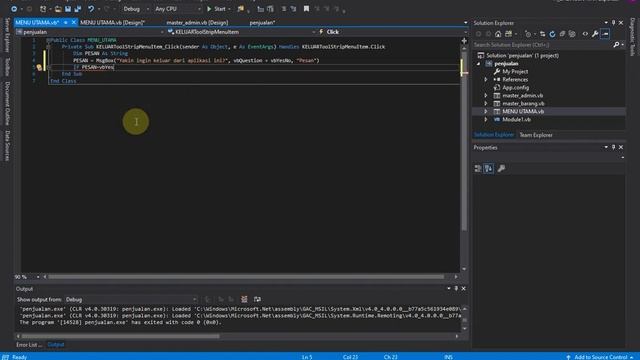
Task: Open the Toolbox side tab
Action: [x=7, y=67]
